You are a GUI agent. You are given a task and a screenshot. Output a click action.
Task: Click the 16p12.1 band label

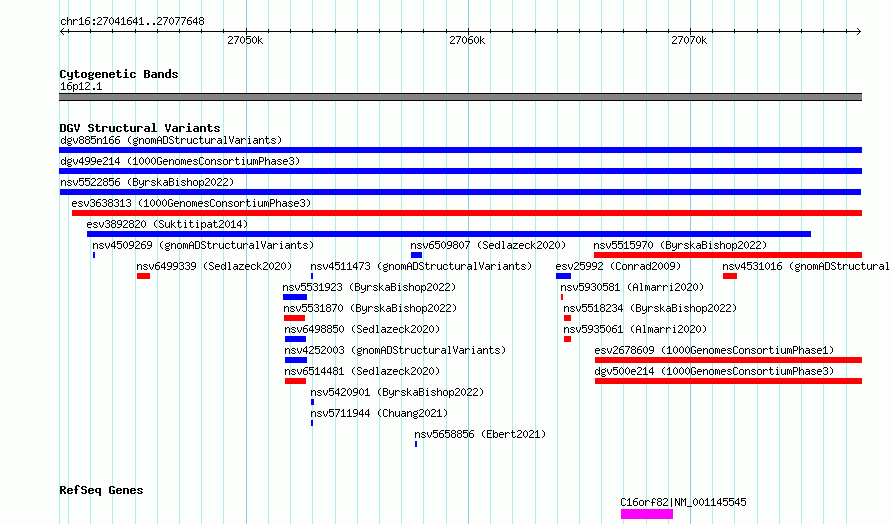(x=81, y=86)
